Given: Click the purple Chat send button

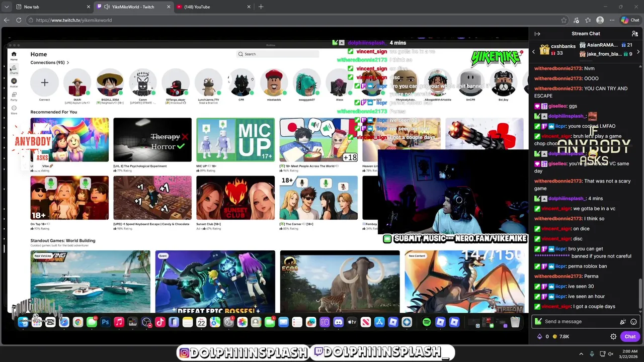Looking at the screenshot, I should 630,337.
